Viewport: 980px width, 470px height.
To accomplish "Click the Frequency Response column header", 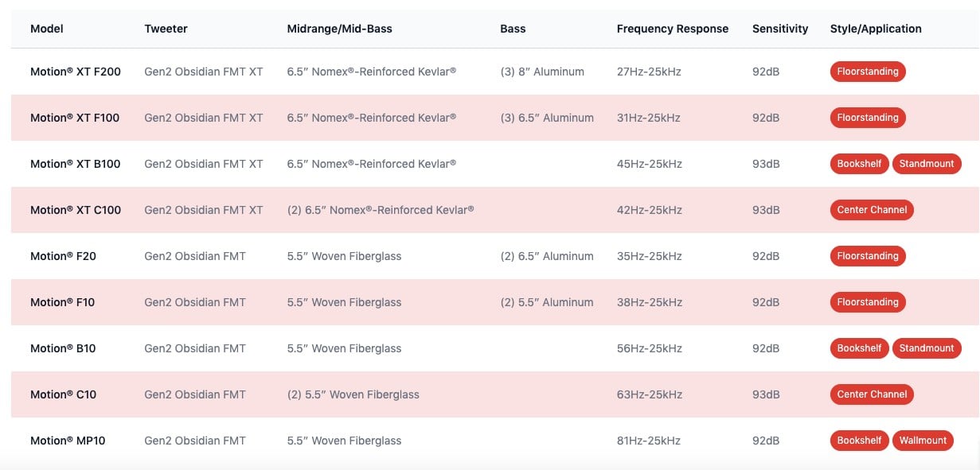I will pos(672,29).
